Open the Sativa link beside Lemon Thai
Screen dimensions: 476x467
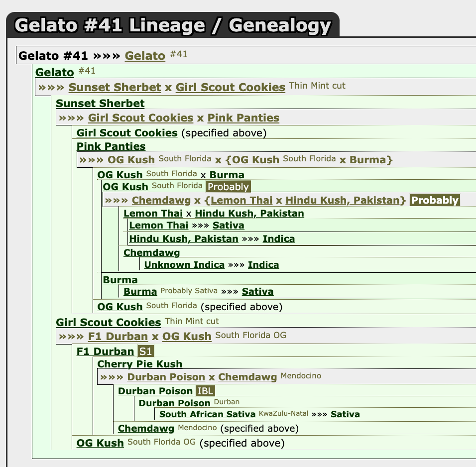[228, 226]
